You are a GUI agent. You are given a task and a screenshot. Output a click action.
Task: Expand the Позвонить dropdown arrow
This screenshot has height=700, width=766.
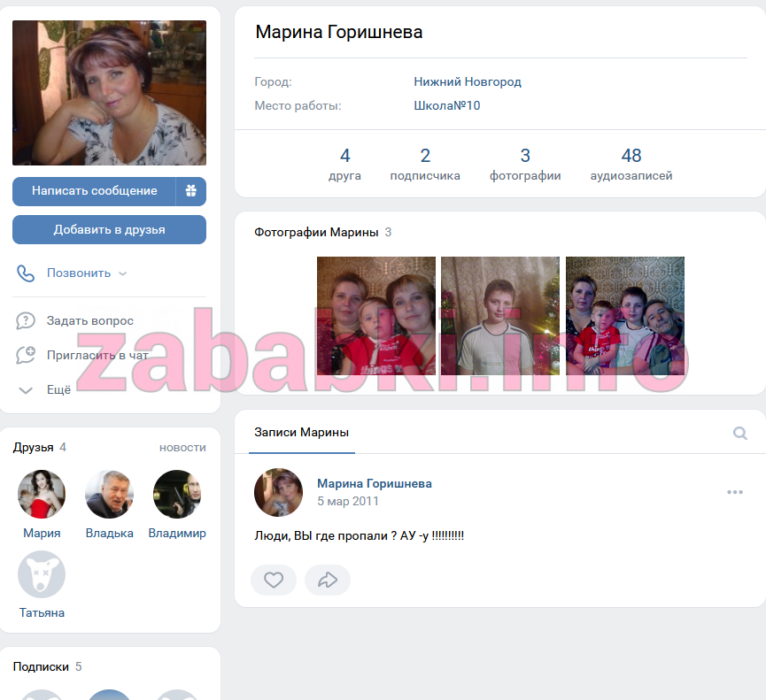coord(122,273)
